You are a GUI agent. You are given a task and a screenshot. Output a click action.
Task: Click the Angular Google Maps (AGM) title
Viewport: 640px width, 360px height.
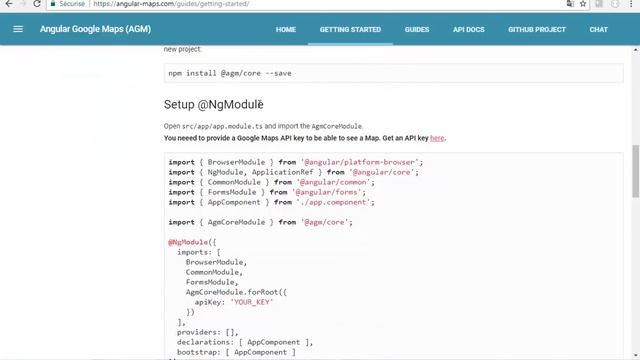[96, 29]
